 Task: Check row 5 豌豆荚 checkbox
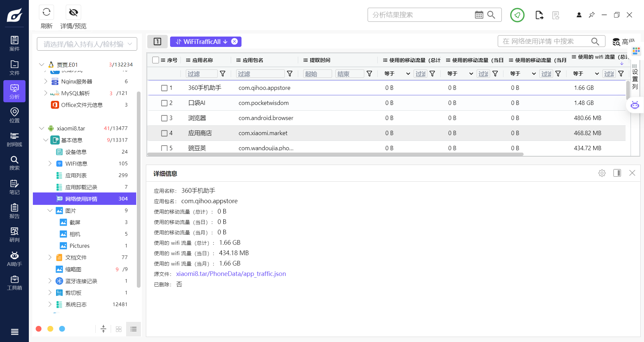(x=164, y=148)
